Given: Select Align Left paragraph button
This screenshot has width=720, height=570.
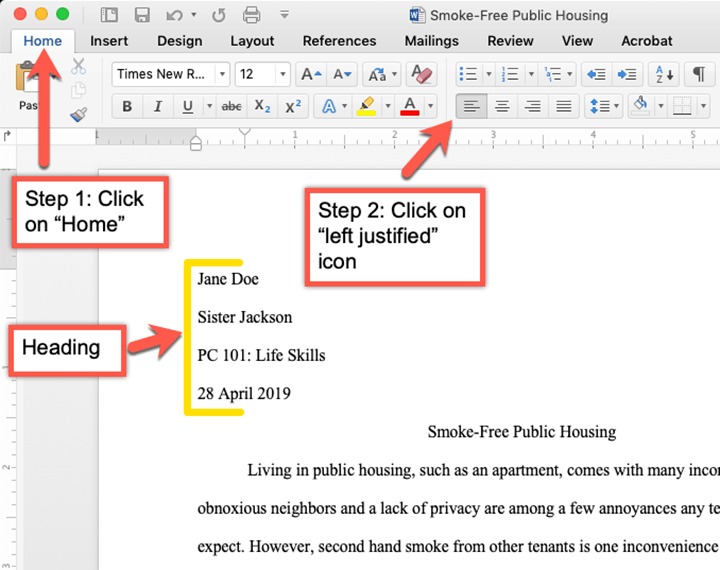Looking at the screenshot, I should pyautogui.click(x=472, y=107).
